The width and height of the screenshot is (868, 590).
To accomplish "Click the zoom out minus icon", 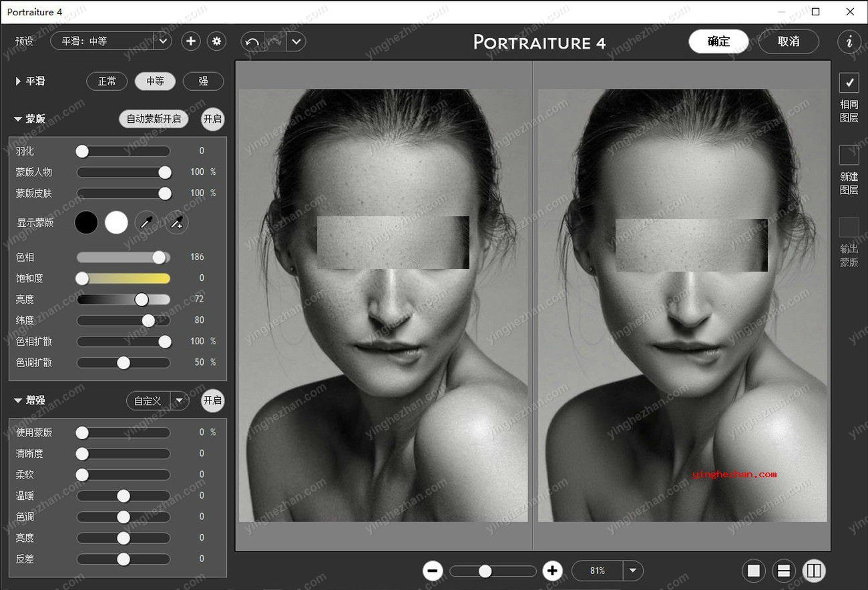I will click(x=433, y=571).
